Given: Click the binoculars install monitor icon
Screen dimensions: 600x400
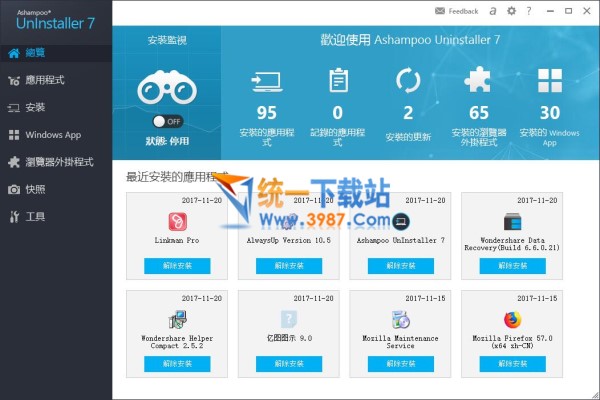Looking at the screenshot, I should (167, 88).
